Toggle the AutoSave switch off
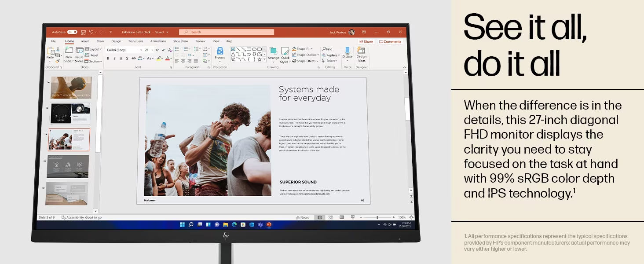Image resolution: width=644 pixels, height=264 pixels. (x=72, y=32)
